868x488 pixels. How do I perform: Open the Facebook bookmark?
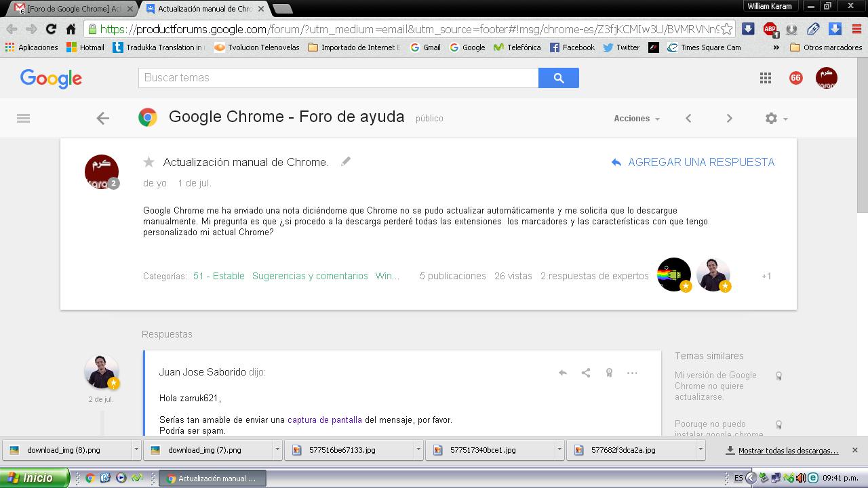pos(572,47)
